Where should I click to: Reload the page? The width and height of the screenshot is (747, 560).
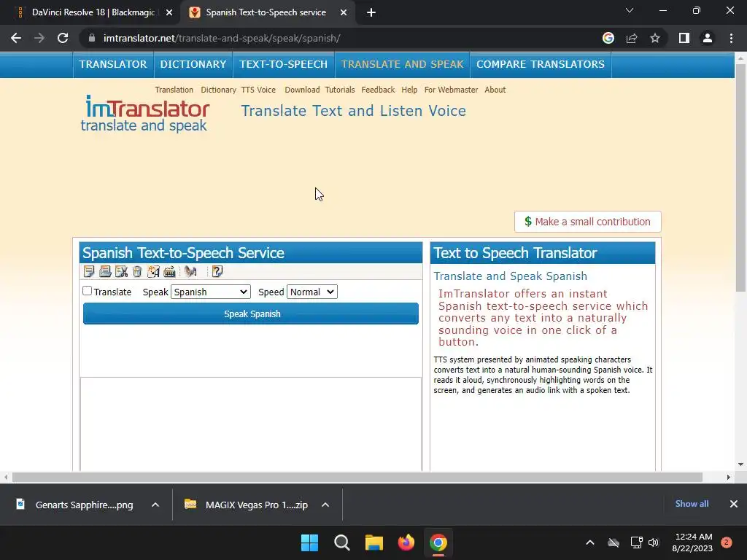coord(63,38)
